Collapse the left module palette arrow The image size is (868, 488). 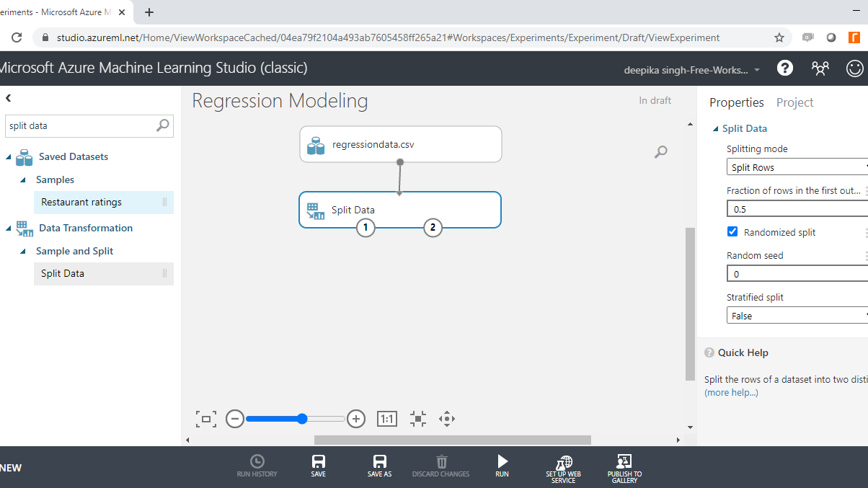click(x=9, y=98)
